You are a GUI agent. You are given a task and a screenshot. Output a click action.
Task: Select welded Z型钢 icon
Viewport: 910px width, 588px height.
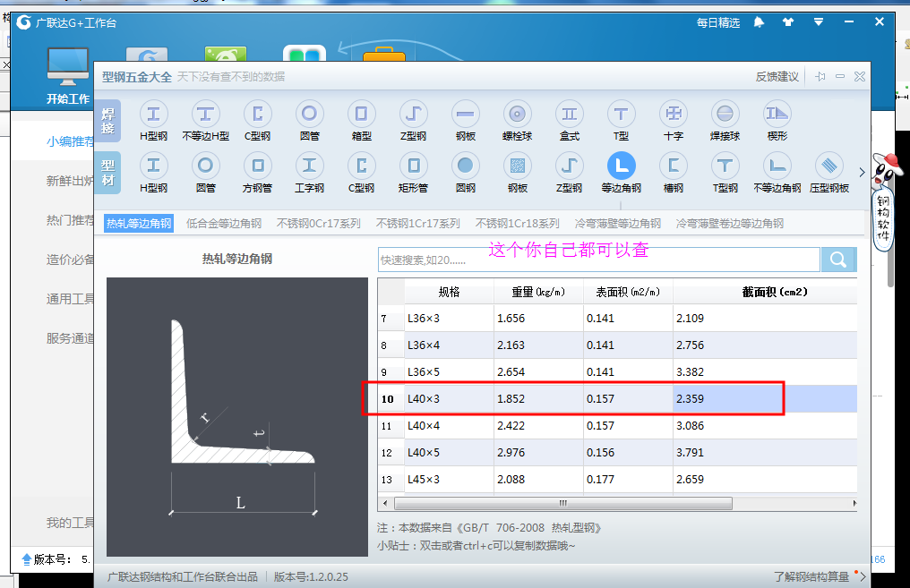pyautogui.click(x=413, y=114)
